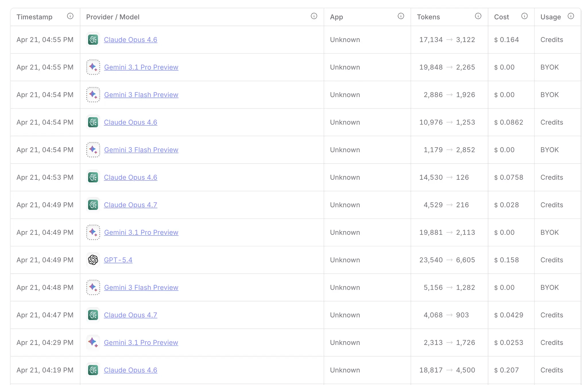This screenshot has height=385, width=588.
Task: Select the "$ 0.164" cost cell
Action: click(506, 40)
